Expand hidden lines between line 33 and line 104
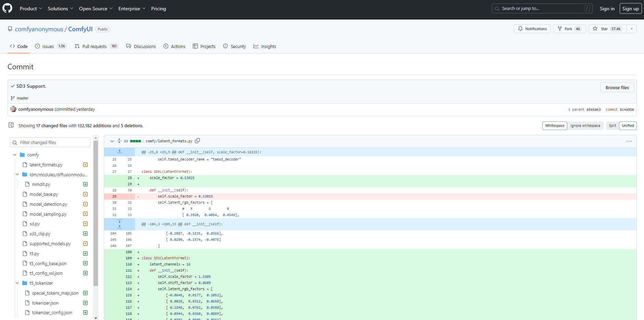Viewport: 644px width, 320px height. tap(120, 224)
